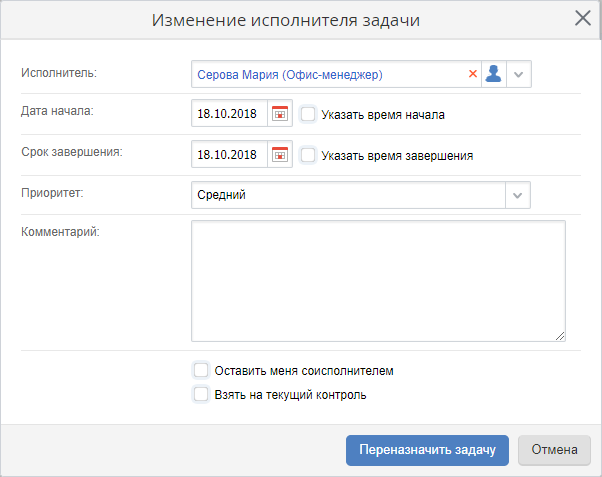
Task: Open user picker via person icon
Action: point(493,74)
